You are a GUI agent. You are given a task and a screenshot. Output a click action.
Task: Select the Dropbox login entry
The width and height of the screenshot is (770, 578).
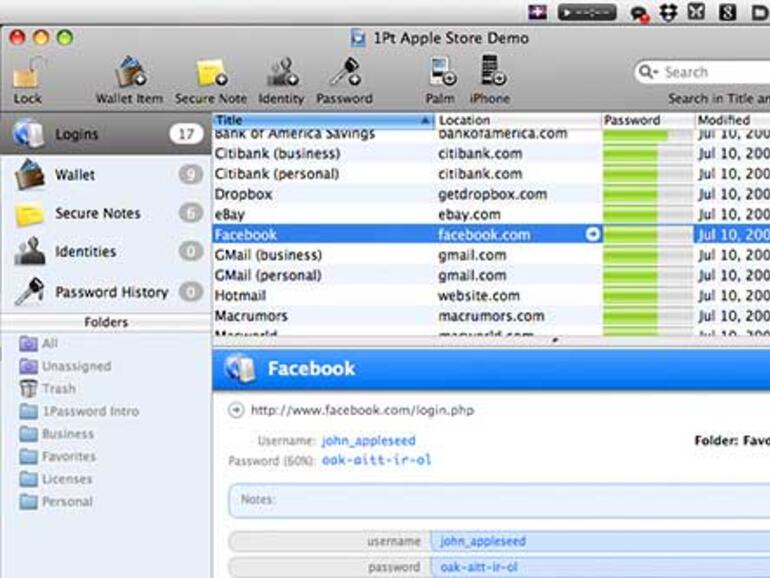pos(491,194)
